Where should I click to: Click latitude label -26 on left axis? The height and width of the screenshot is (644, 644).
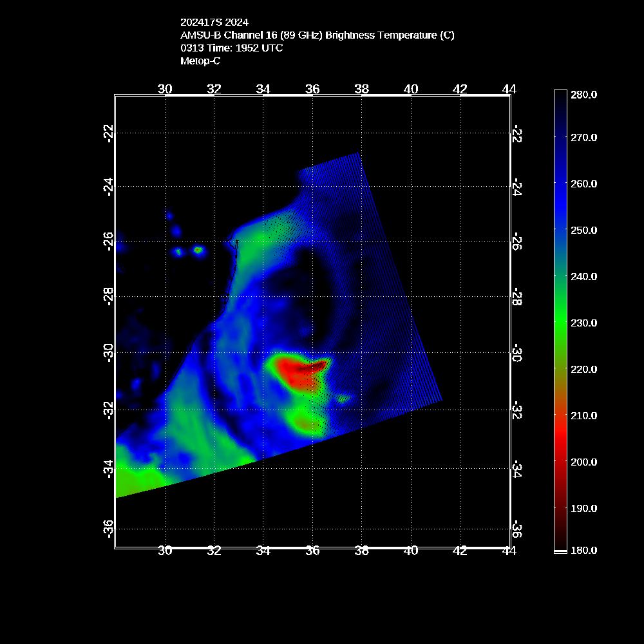pyautogui.click(x=108, y=241)
